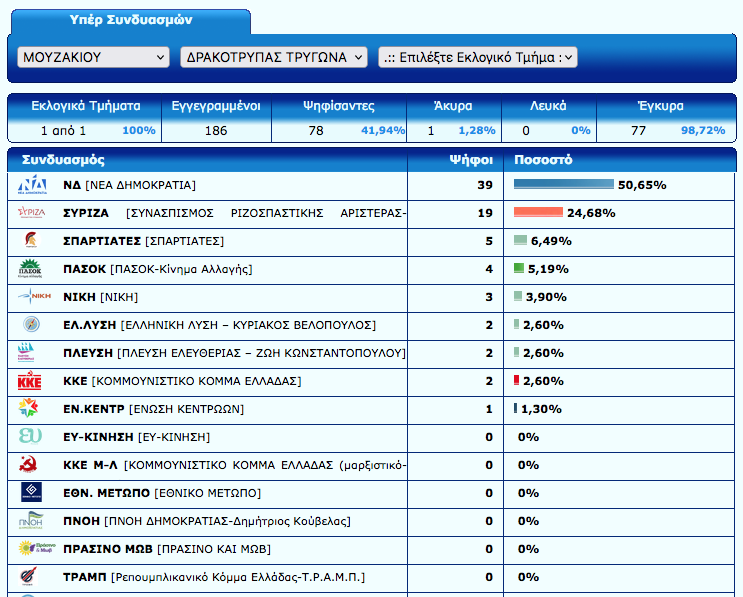Image resolution: width=743 pixels, height=597 pixels.
Task: Click the ΝΔ party logo icon
Action: click(32, 185)
